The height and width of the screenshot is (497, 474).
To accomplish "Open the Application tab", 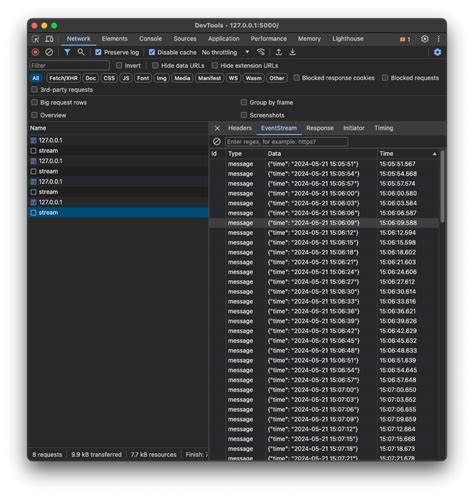I will click(x=224, y=39).
